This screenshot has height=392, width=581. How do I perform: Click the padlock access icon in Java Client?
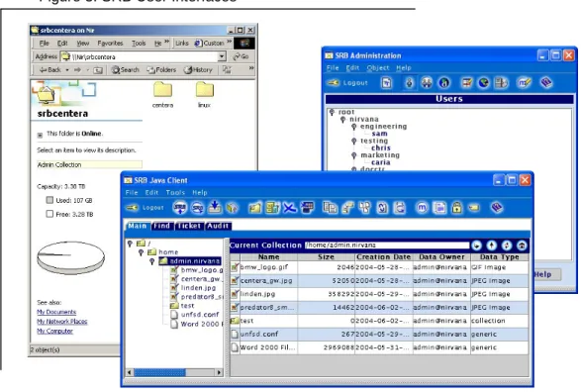coord(457,208)
